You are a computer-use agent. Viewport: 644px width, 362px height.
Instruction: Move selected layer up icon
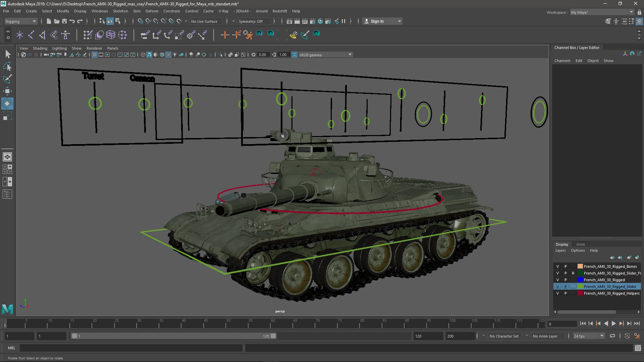click(612, 257)
